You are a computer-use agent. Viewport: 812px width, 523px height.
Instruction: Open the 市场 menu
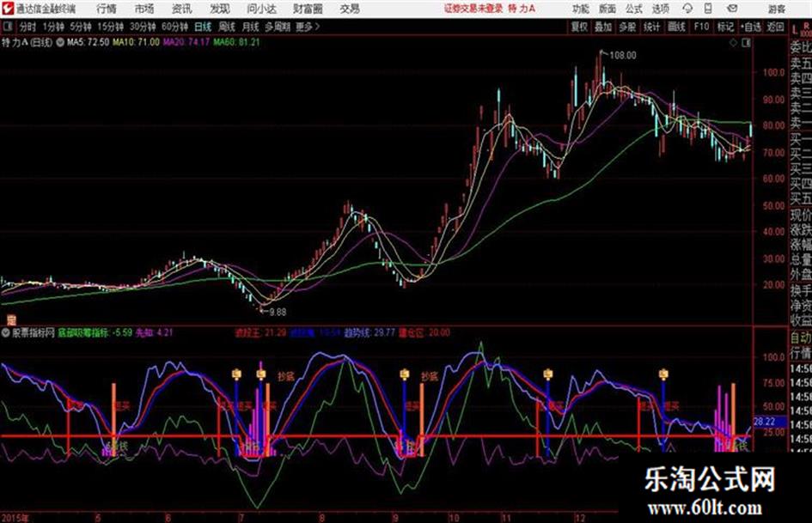click(x=144, y=9)
